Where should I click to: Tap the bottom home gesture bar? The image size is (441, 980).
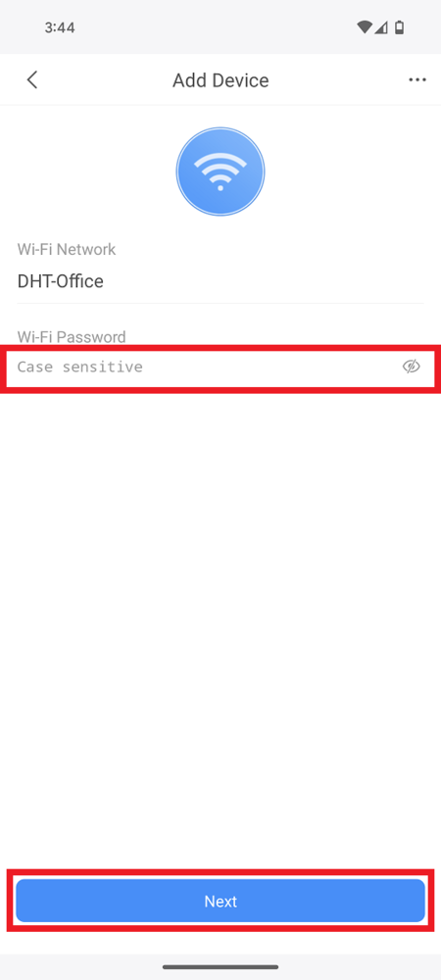click(220, 967)
